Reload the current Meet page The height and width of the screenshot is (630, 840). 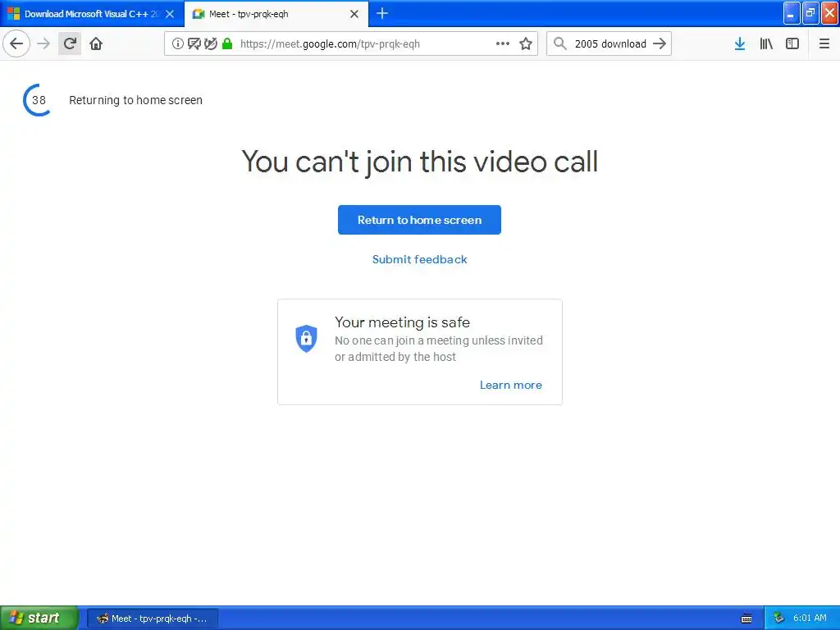pyautogui.click(x=70, y=43)
